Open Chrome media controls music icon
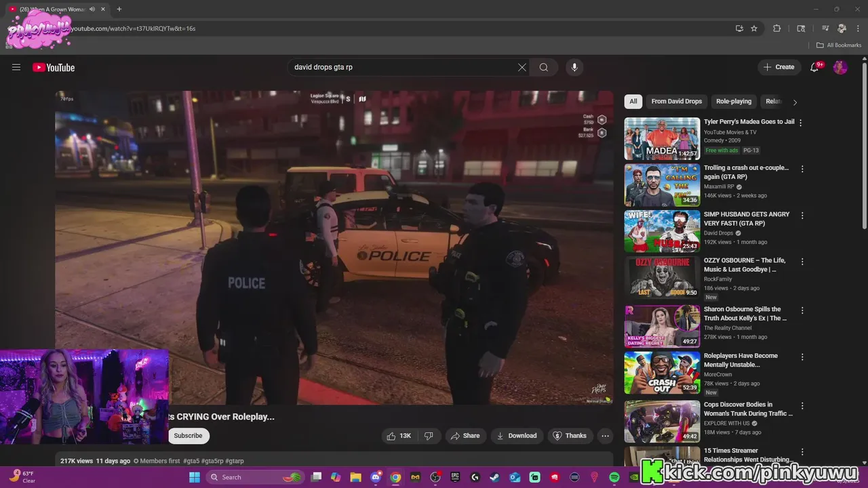The image size is (868, 488). pyautogui.click(x=825, y=28)
